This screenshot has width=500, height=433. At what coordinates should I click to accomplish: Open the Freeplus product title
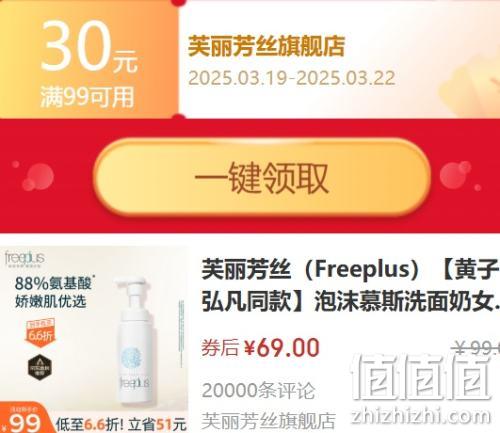350,286
